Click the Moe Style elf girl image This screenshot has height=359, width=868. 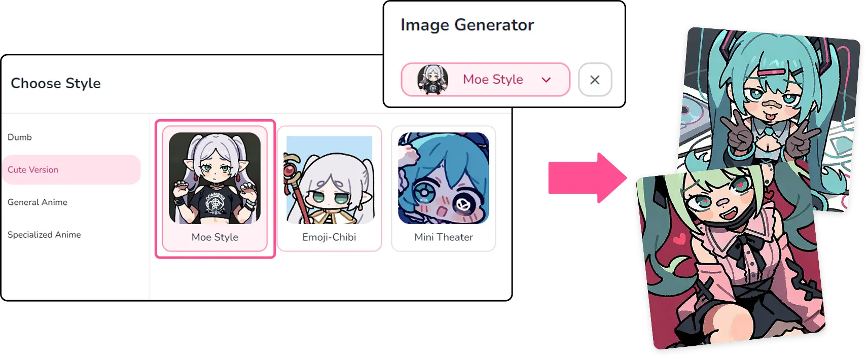click(214, 178)
